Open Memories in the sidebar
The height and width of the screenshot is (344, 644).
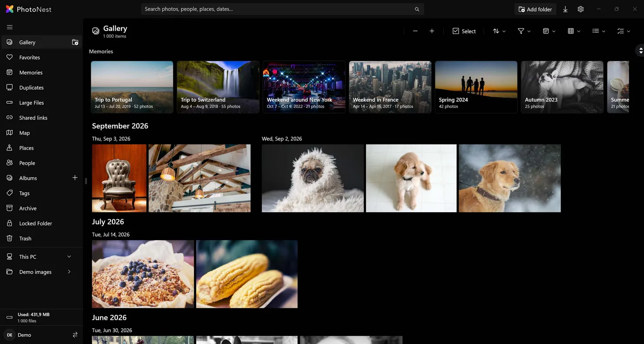pos(41,73)
